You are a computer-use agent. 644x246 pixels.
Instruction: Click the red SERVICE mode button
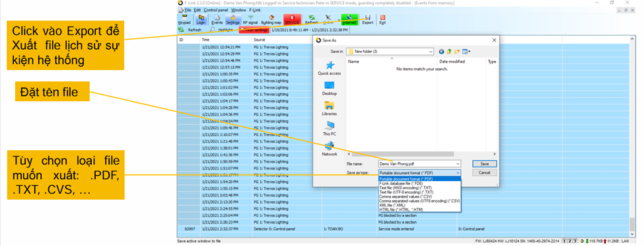coord(292,19)
